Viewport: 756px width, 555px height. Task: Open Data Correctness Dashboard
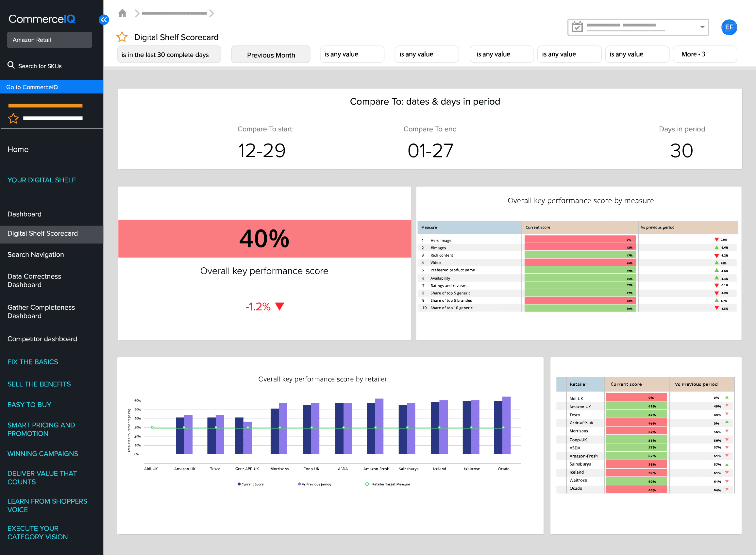click(x=34, y=280)
